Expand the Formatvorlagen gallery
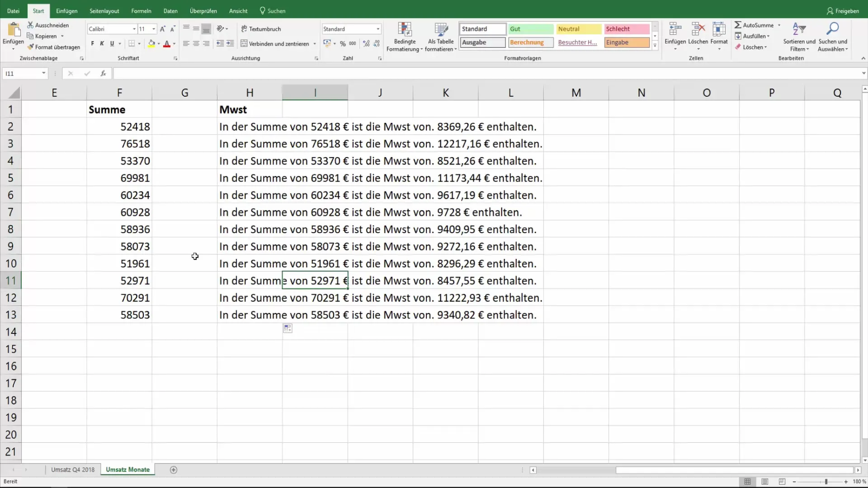868x488 pixels. click(655, 46)
